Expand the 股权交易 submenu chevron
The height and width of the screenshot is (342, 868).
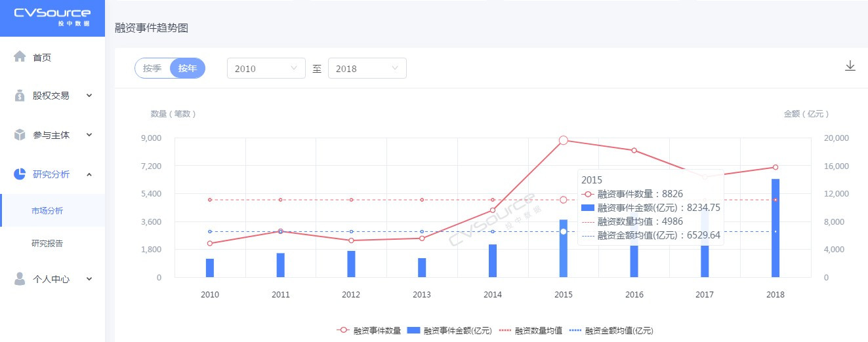tap(89, 96)
